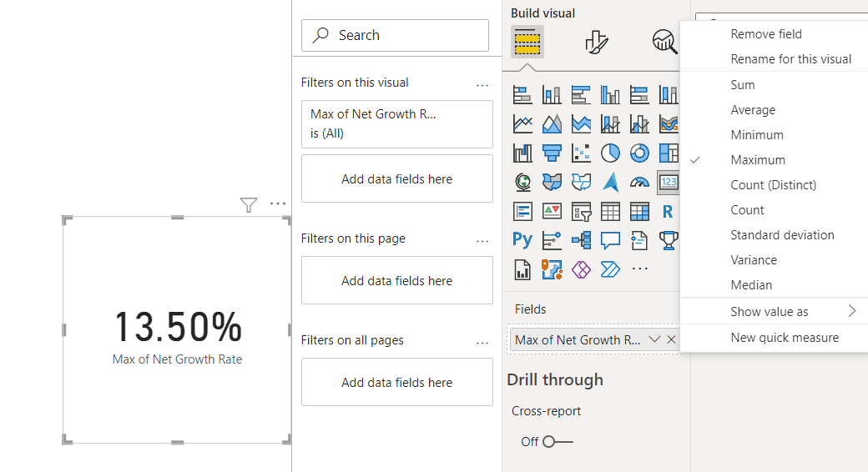Select the ArcGIS Maps visual

pyautogui.click(x=552, y=269)
